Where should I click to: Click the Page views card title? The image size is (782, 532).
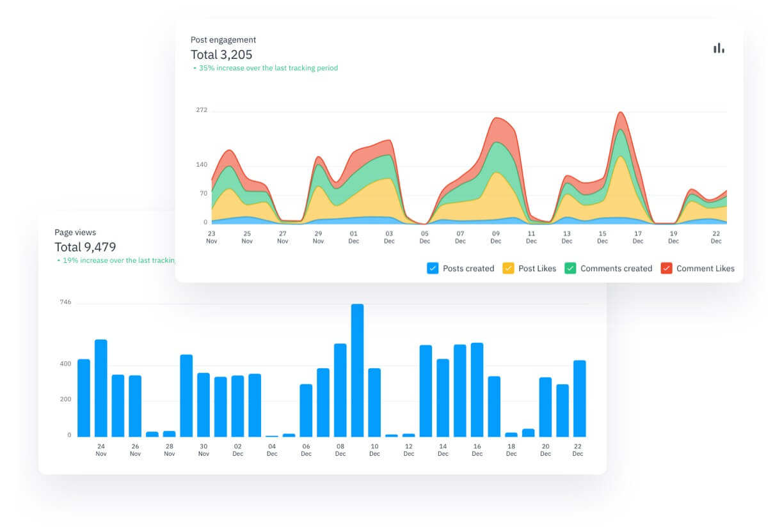pyautogui.click(x=75, y=233)
